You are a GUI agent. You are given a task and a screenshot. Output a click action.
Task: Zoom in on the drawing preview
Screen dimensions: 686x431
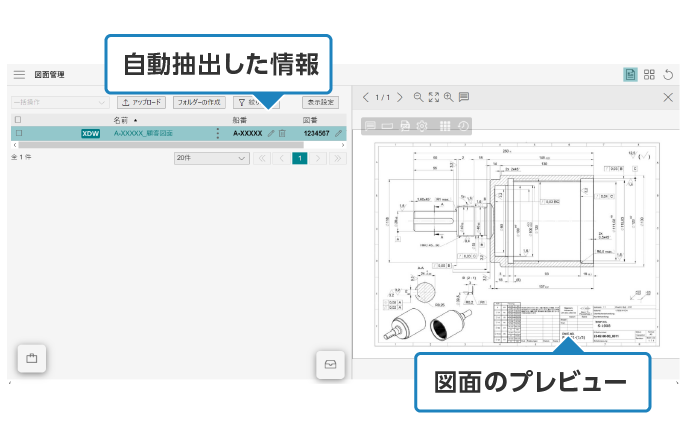coord(448,97)
